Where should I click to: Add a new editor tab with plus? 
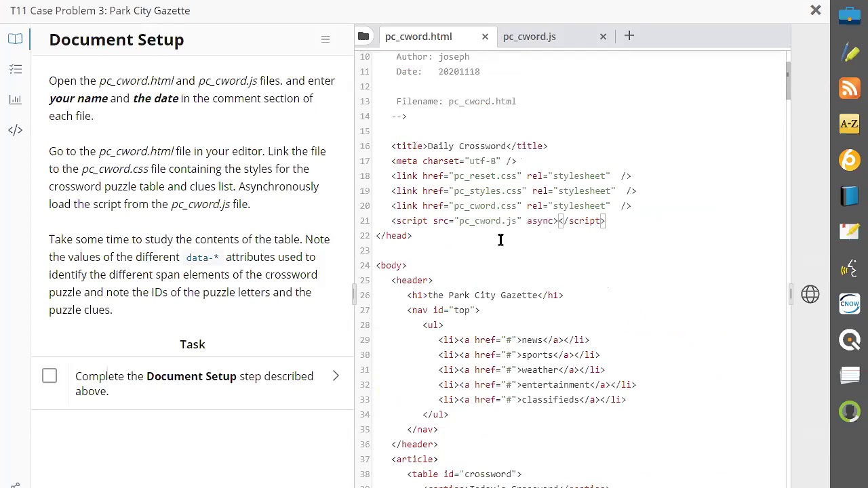[x=629, y=36]
